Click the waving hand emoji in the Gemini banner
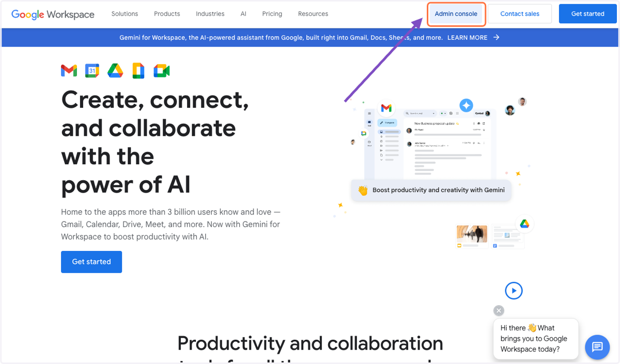The image size is (620, 364). coord(363,190)
